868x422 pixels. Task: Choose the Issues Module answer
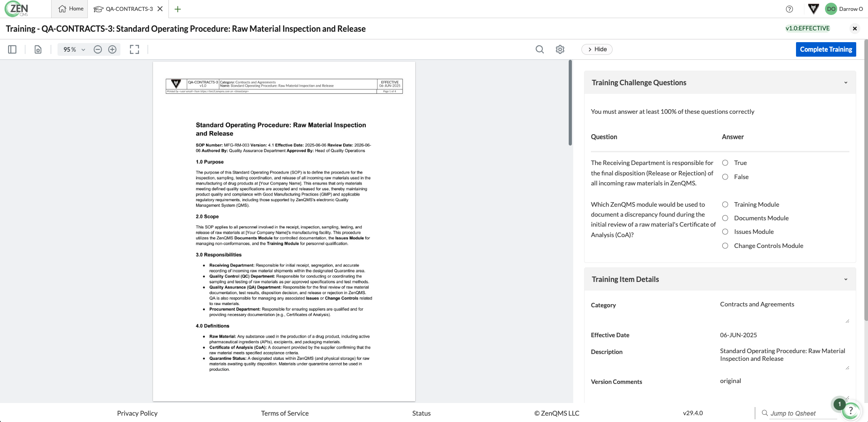coord(725,232)
